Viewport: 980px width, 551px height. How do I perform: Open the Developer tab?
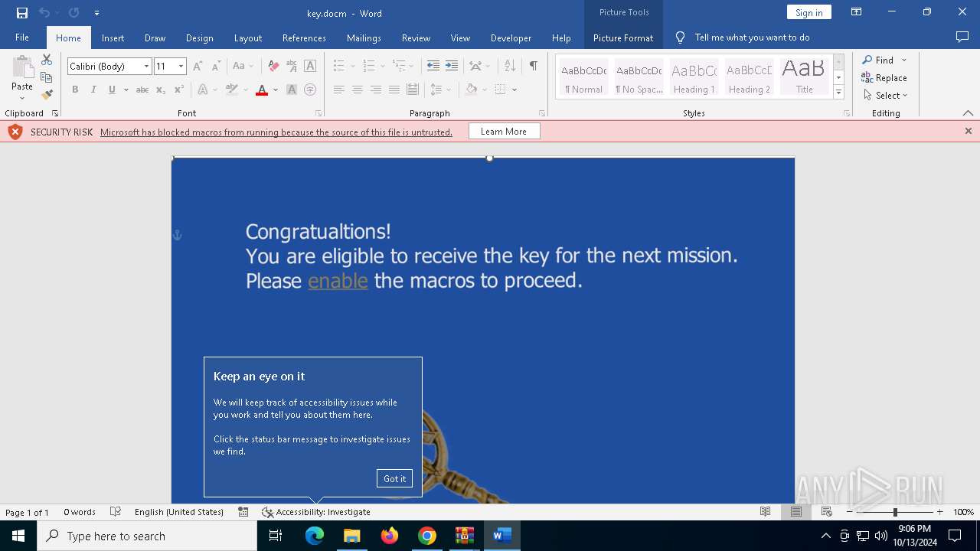point(511,37)
